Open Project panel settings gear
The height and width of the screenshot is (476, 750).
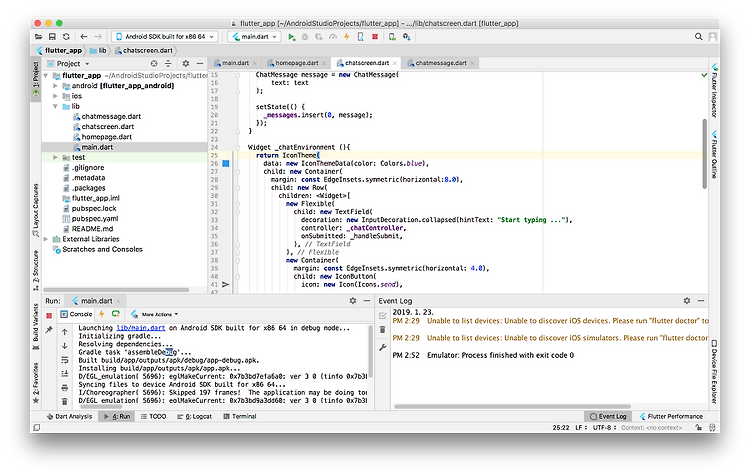(186, 63)
